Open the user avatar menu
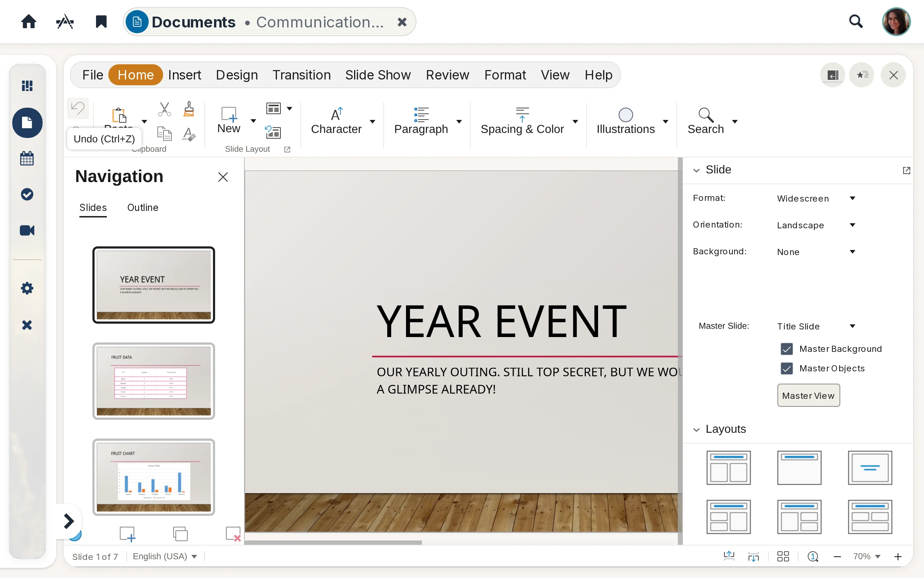This screenshot has width=924, height=578. point(896,22)
